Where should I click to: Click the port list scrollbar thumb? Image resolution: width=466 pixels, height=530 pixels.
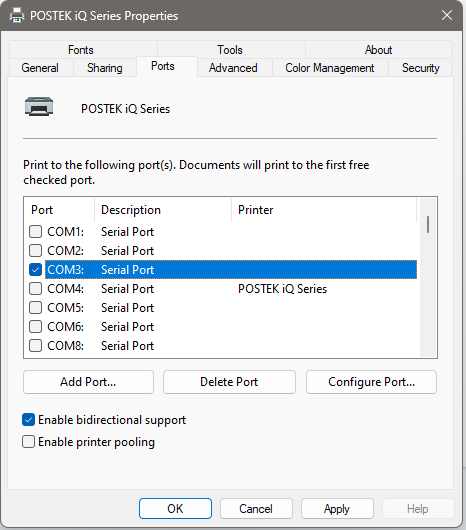tap(428, 224)
